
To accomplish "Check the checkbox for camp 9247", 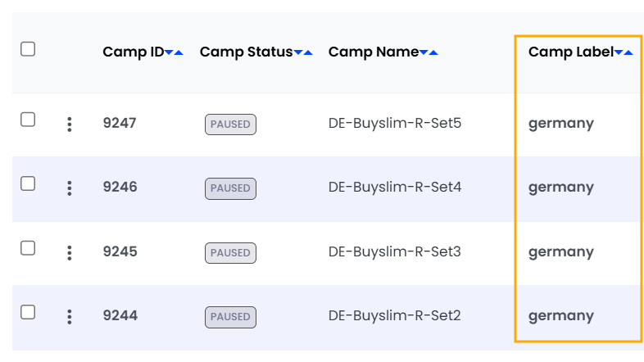I will point(28,120).
